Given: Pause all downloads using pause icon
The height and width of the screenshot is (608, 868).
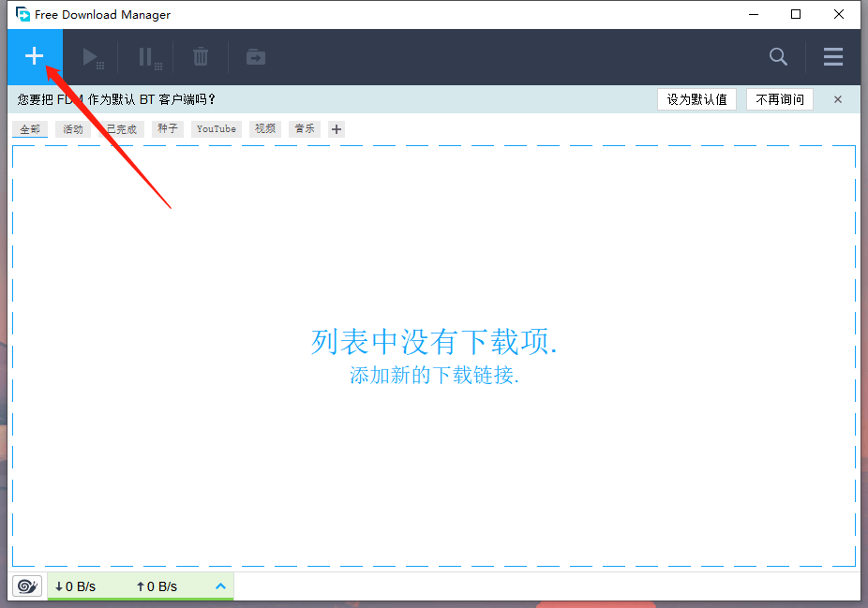Looking at the screenshot, I should pos(149,57).
